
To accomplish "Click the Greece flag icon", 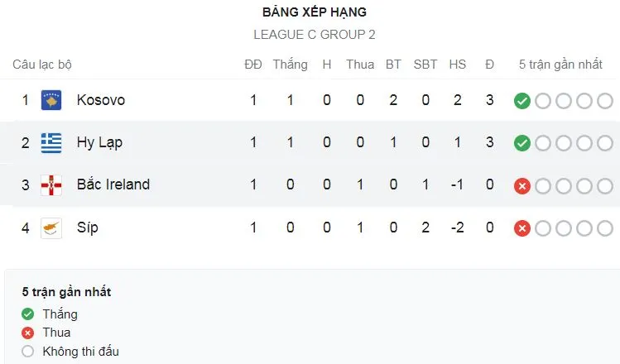I will (51, 142).
